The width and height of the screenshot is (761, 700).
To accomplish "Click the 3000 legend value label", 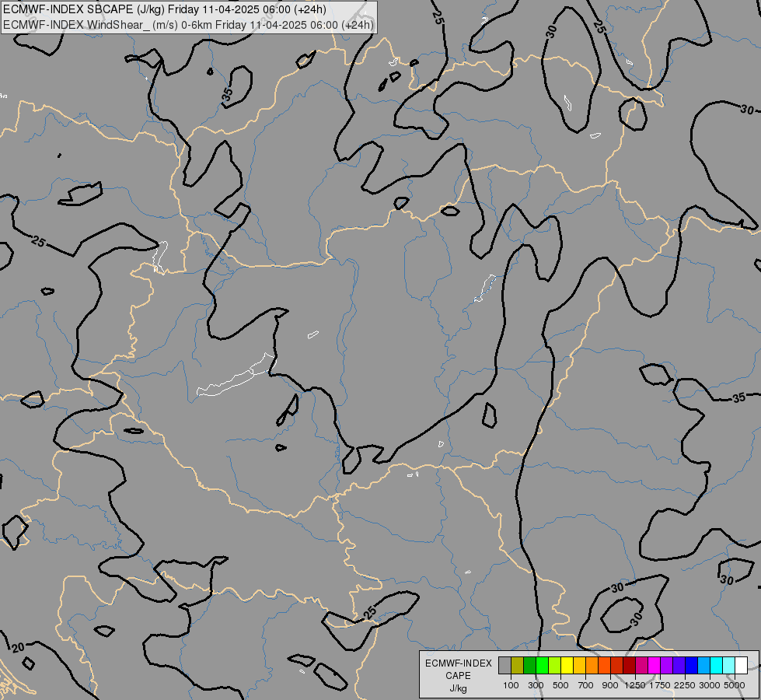I will click(710, 685).
